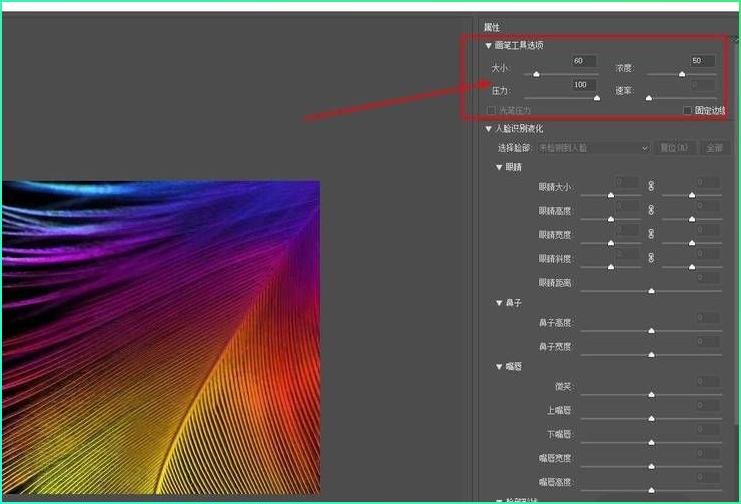Click the left 眼睛大小 value field
Screen dimensions: 741x504
tap(627, 182)
